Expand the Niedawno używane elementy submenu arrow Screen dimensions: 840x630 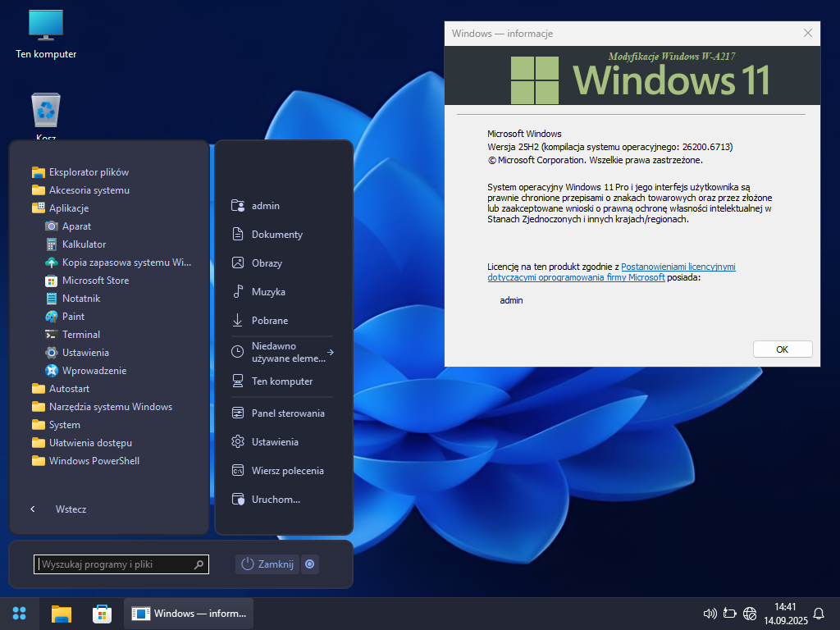(x=330, y=352)
